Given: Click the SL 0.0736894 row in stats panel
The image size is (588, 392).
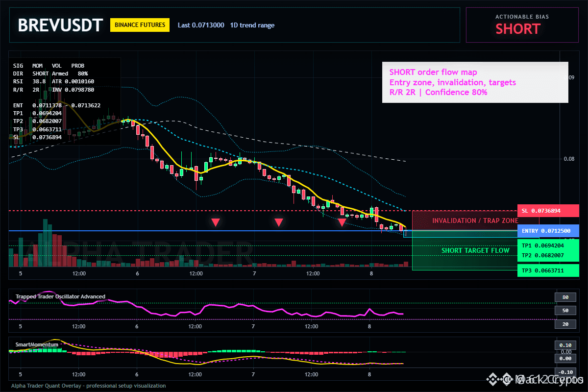Looking at the screenshot, I should (37, 137).
